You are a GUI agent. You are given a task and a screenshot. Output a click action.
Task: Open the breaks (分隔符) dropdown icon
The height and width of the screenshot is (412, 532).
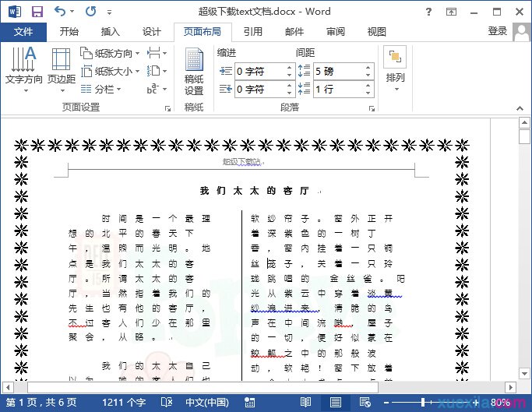(x=157, y=53)
